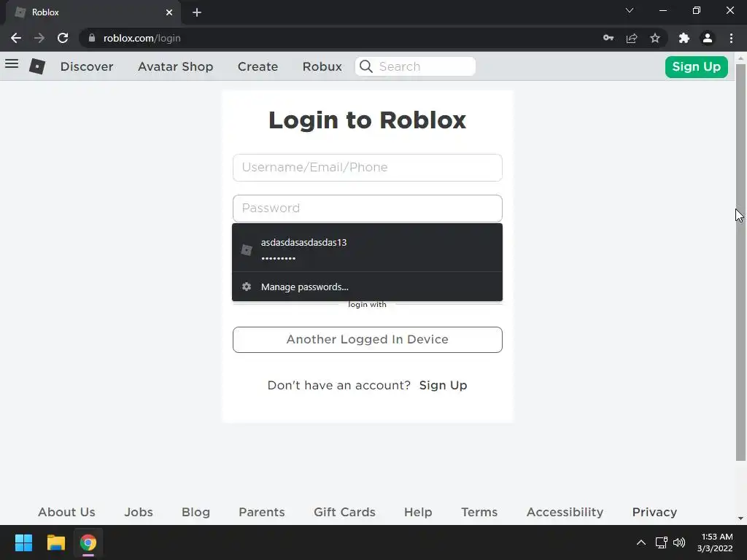Open the Parents footer link
The width and height of the screenshot is (747, 560).
pos(262,512)
